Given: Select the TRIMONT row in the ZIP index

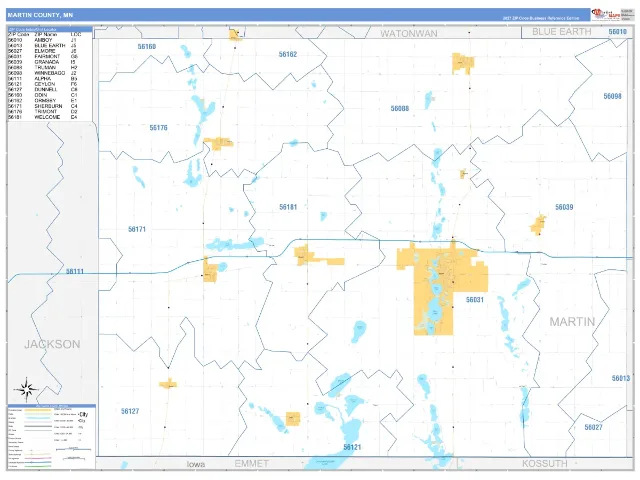Looking at the screenshot, I should (x=42, y=111).
